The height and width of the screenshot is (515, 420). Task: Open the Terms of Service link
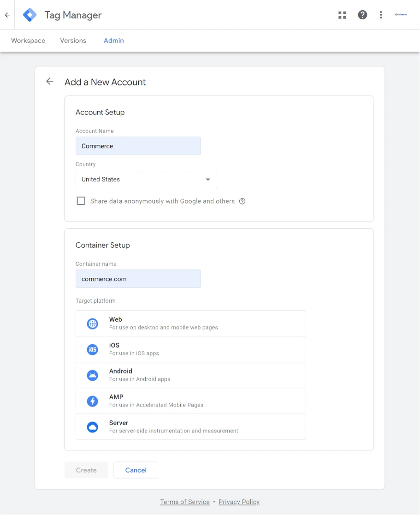pos(184,502)
